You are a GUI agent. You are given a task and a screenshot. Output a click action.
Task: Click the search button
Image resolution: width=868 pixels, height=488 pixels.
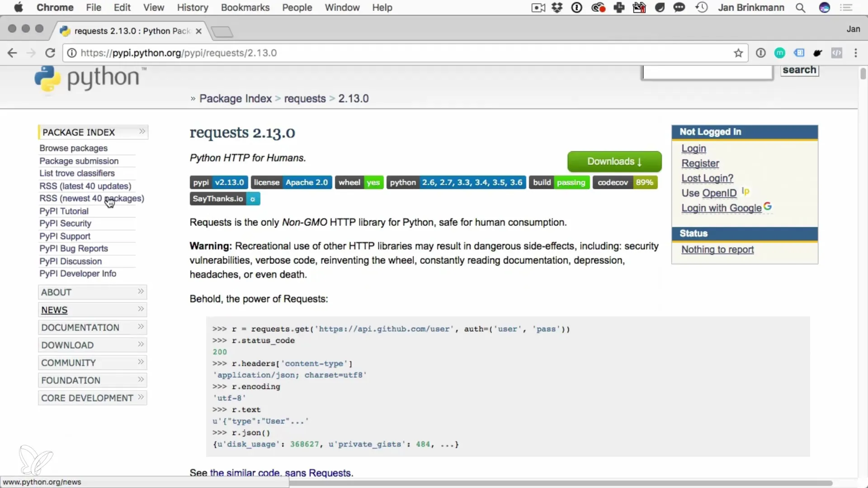click(799, 70)
